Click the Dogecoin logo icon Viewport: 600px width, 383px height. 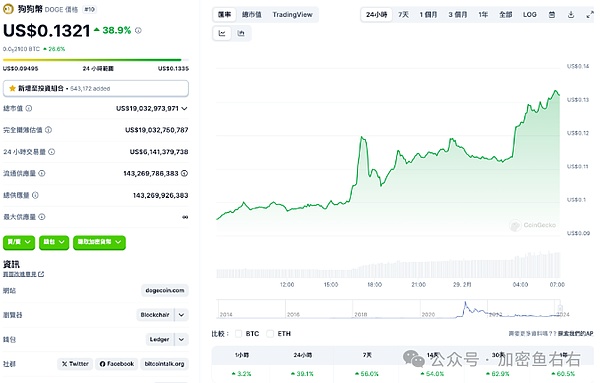click(x=8, y=9)
